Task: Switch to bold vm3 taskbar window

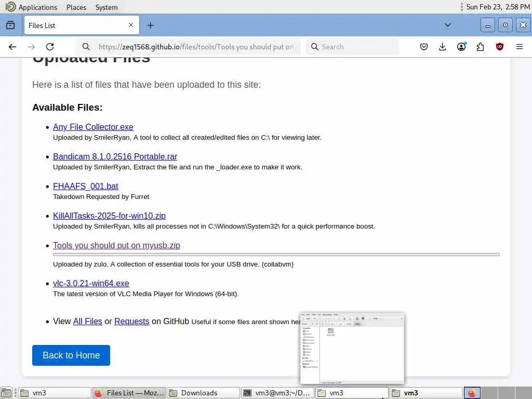Action: [427, 393]
